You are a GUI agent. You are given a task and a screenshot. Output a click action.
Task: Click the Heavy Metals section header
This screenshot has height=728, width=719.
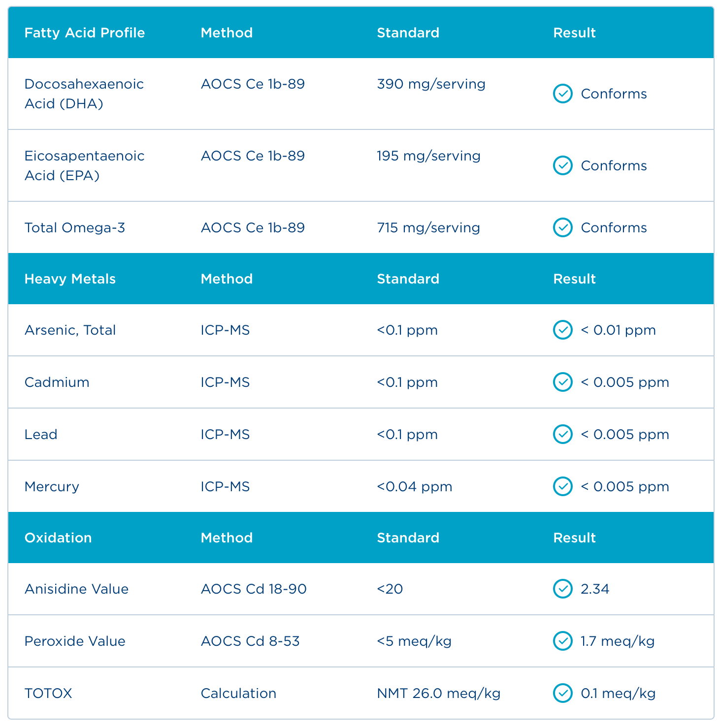tap(70, 279)
